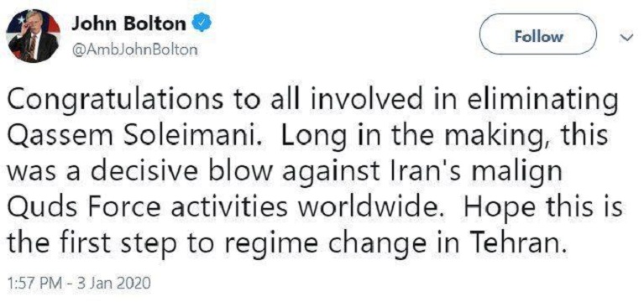Image resolution: width=644 pixels, height=302 pixels.
Task: Click the blue verified badge icon
Action: 202,24
